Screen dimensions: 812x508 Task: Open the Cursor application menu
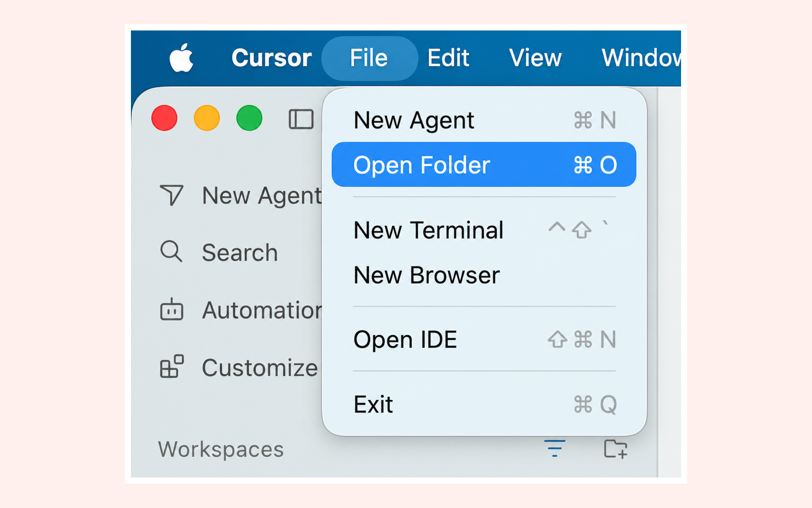272,58
